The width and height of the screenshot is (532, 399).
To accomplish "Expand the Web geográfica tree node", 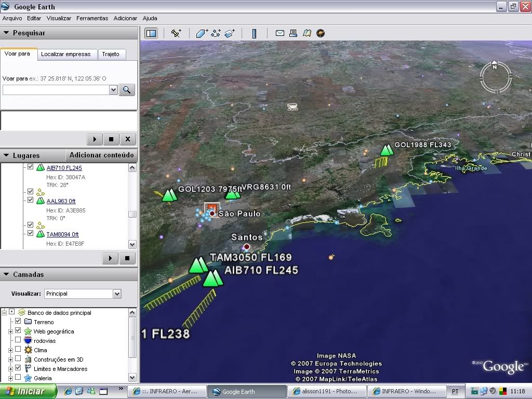I will (10, 331).
